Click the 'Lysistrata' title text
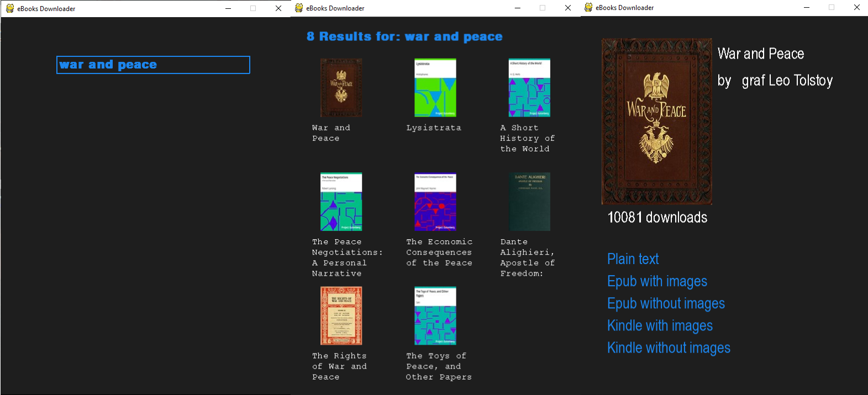Viewport: 868px width, 395px height. [x=434, y=128]
